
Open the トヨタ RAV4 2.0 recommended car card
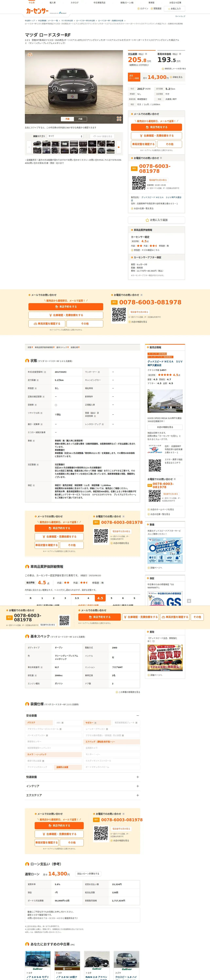[x=97, y=965]
